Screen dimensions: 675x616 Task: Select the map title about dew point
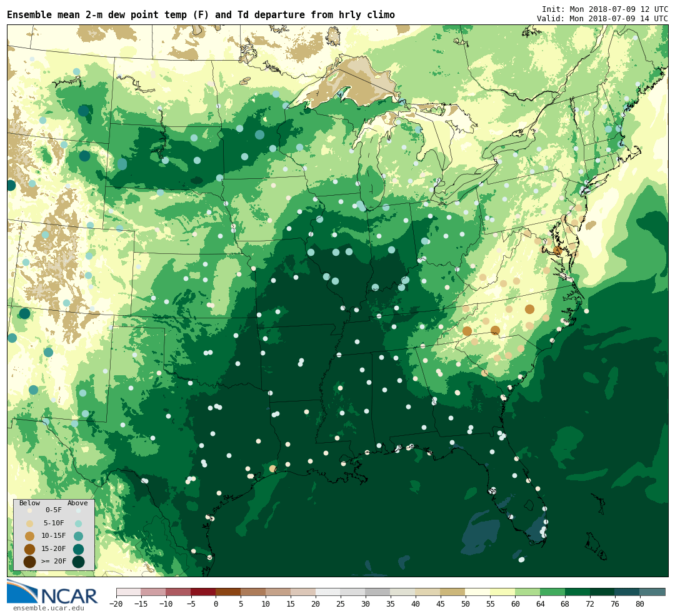(201, 15)
